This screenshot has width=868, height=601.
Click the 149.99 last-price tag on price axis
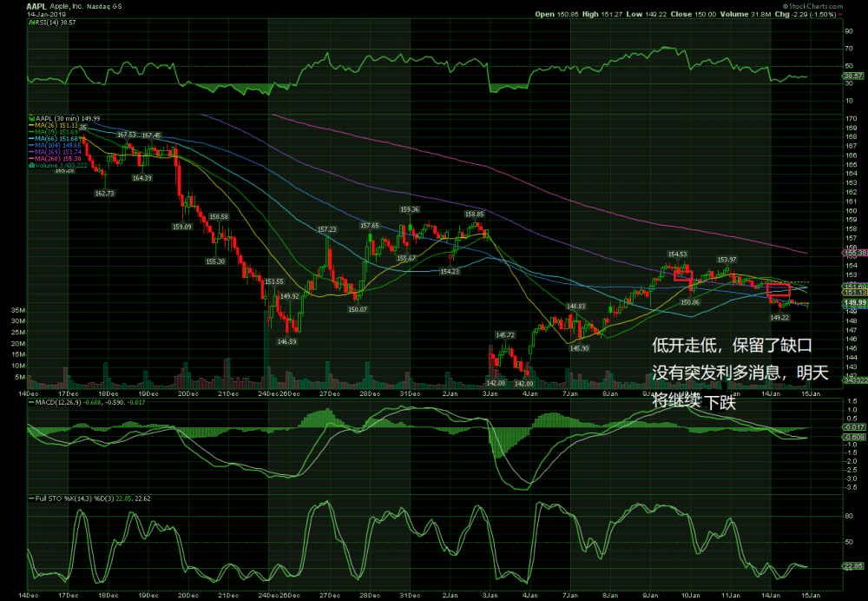pos(855,302)
